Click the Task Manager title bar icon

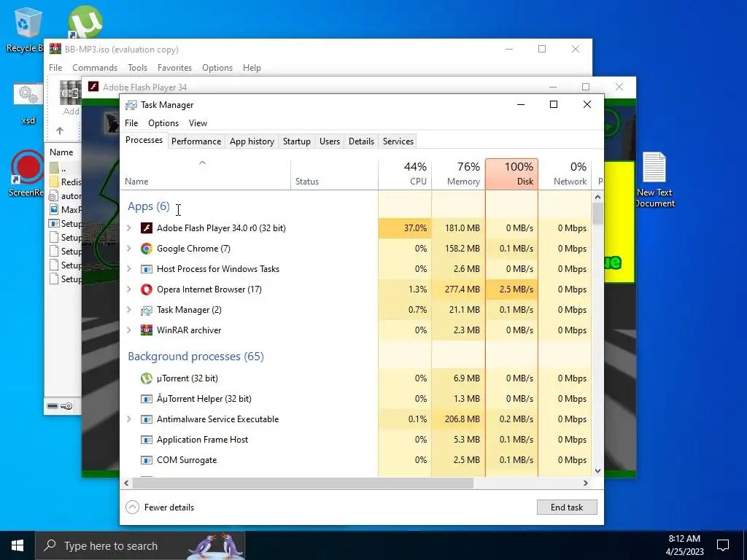[x=131, y=105]
